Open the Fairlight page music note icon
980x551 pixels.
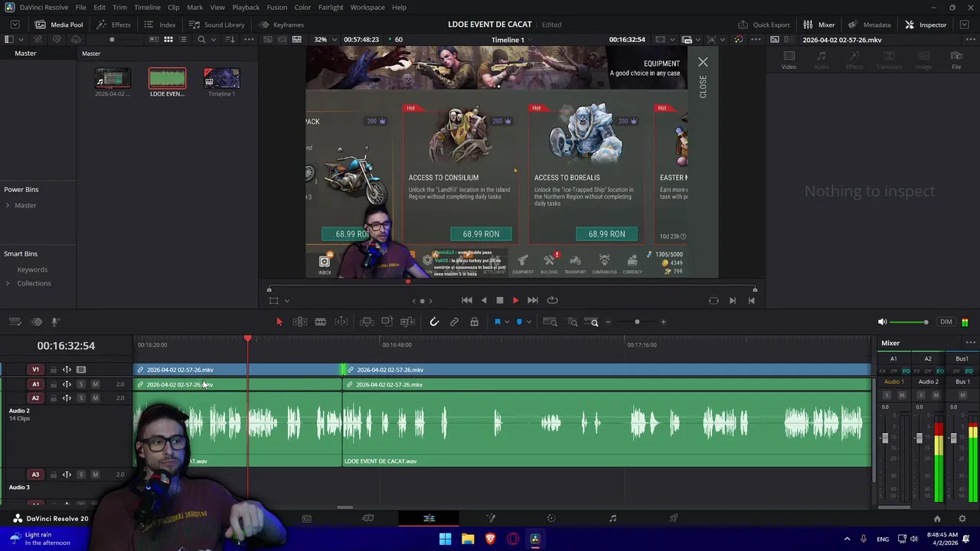[612, 518]
